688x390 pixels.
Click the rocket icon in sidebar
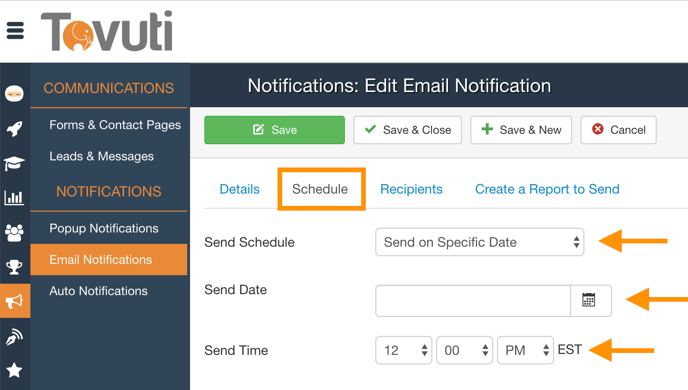pyautogui.click(x=14, y=129)
